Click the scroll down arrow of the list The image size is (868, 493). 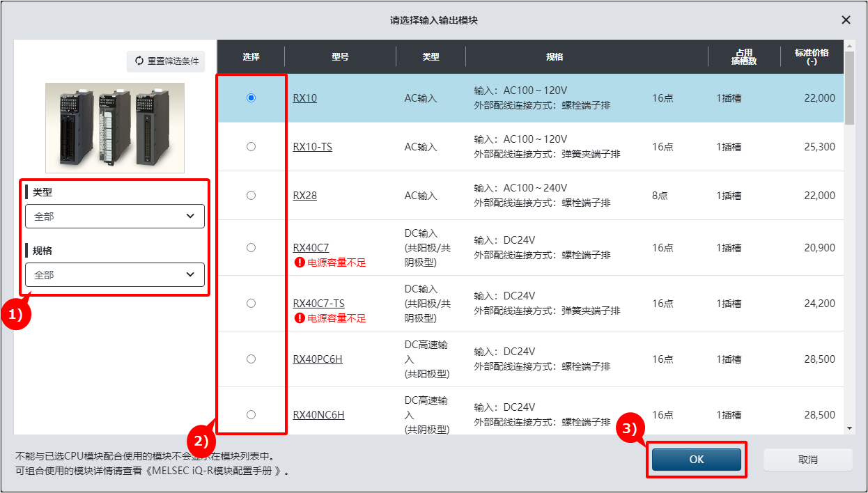pos(848,428)
